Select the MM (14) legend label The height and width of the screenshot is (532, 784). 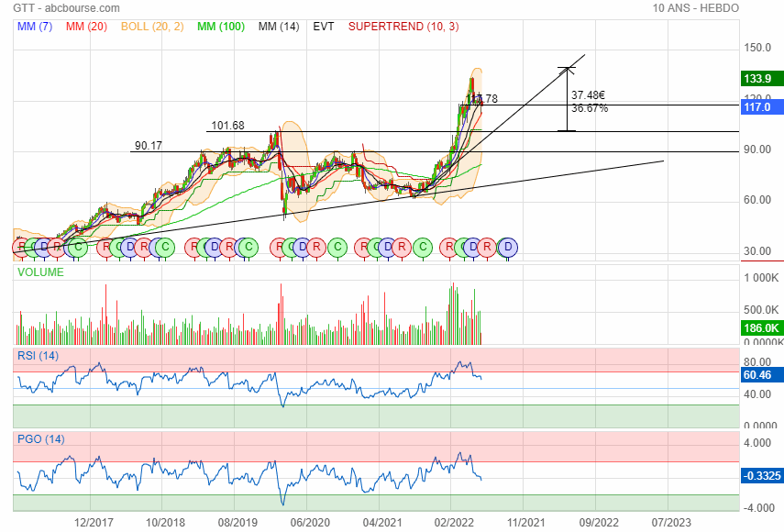279,27
